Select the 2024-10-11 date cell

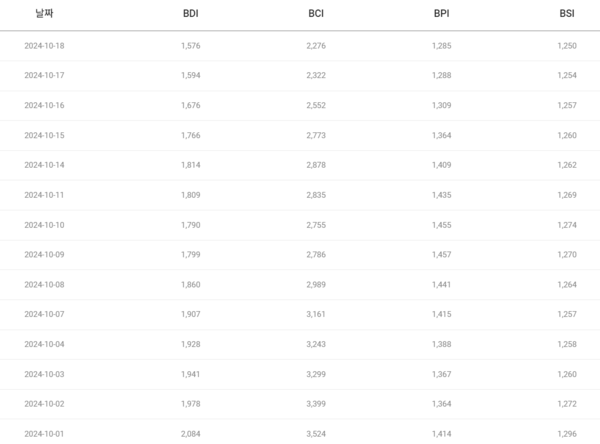[44, 195]
